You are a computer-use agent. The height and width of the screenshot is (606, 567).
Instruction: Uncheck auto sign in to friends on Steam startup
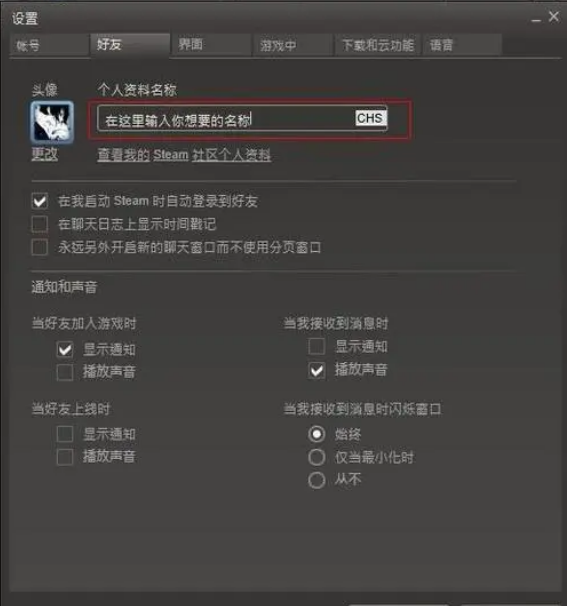pyautogui.click(x=40, y=201)
